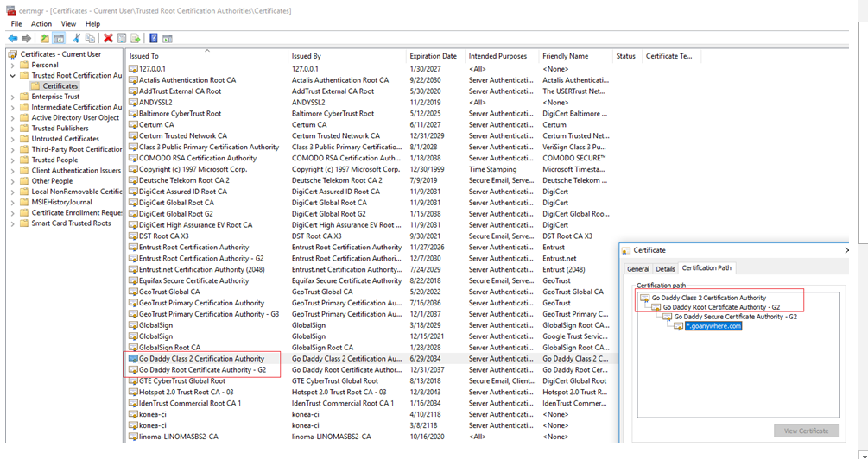This screenshot has width=868, height=459.
Task: Switch to Details tab in Certificate dialog
Action: click(x=665, y=269)
